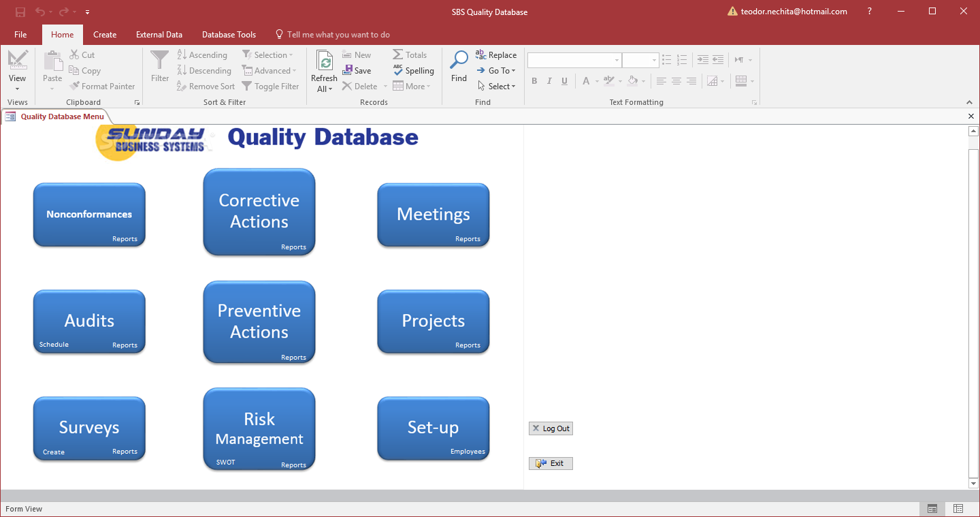Open the Meetings module
Screen dimensions: 980x517
[x=434, y=215]
